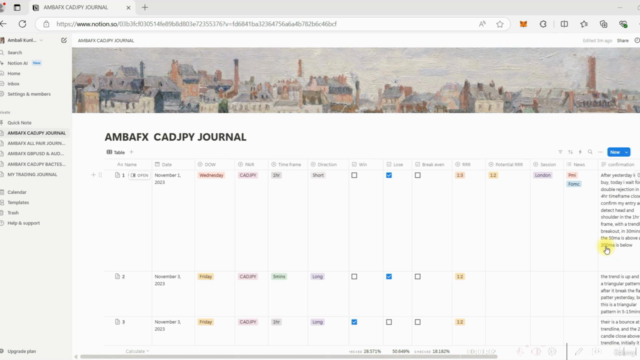Click the OPEN button on row 1

tap(139, 176)
